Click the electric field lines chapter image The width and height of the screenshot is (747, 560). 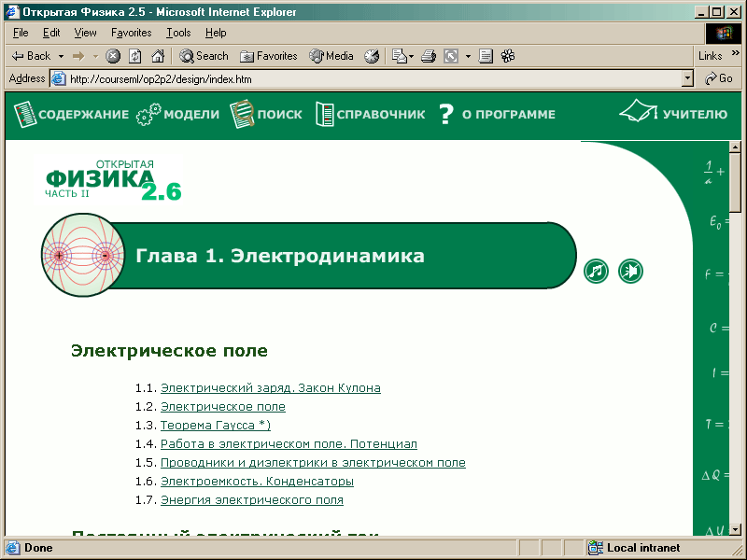tap(83, 255)
